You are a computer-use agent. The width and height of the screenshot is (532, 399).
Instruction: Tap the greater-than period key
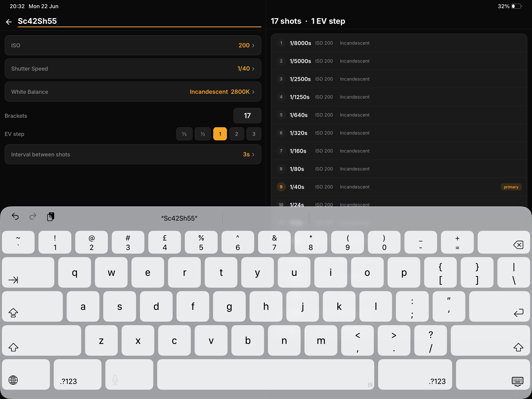pyautogui.click(x=394, y=340)
